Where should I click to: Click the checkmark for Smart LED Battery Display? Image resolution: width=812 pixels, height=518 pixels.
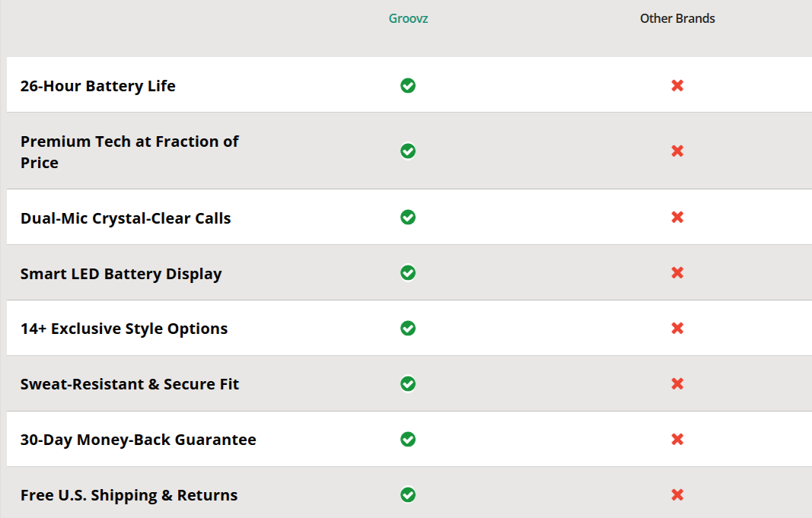click(408, 272)
